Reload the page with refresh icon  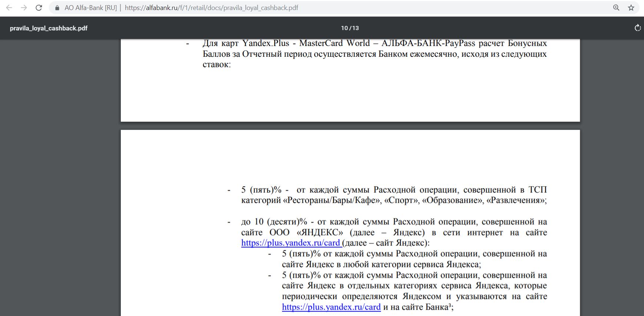39,8
